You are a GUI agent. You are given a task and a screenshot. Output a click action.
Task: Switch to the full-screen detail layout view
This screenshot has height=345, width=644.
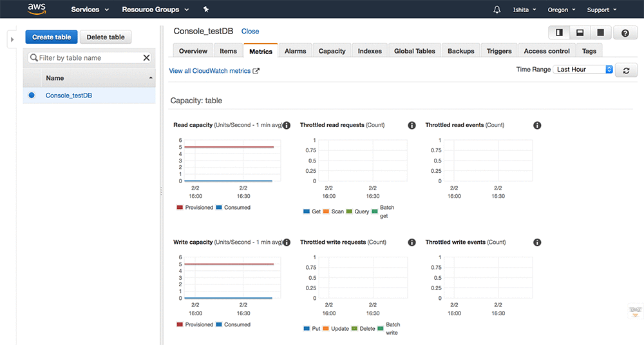tap(600, 33)
